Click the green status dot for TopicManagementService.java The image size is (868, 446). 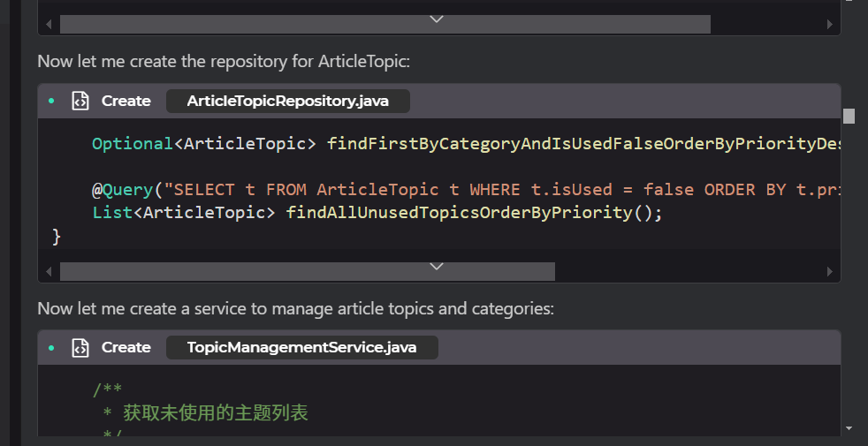click(51, 347)
